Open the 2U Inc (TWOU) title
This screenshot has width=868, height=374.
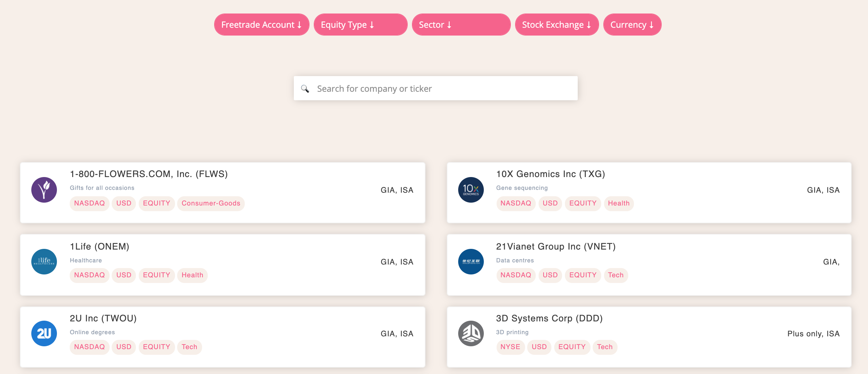click(103, 318)
